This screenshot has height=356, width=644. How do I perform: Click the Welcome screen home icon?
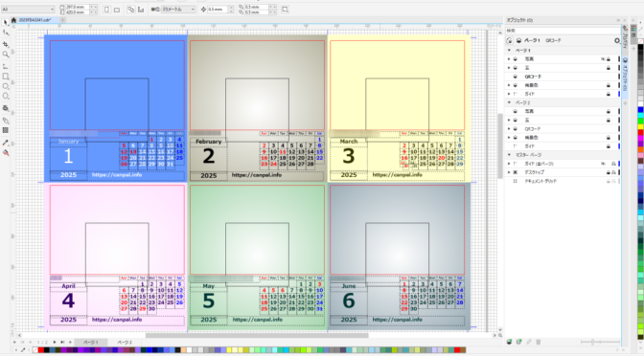point(13,20)
